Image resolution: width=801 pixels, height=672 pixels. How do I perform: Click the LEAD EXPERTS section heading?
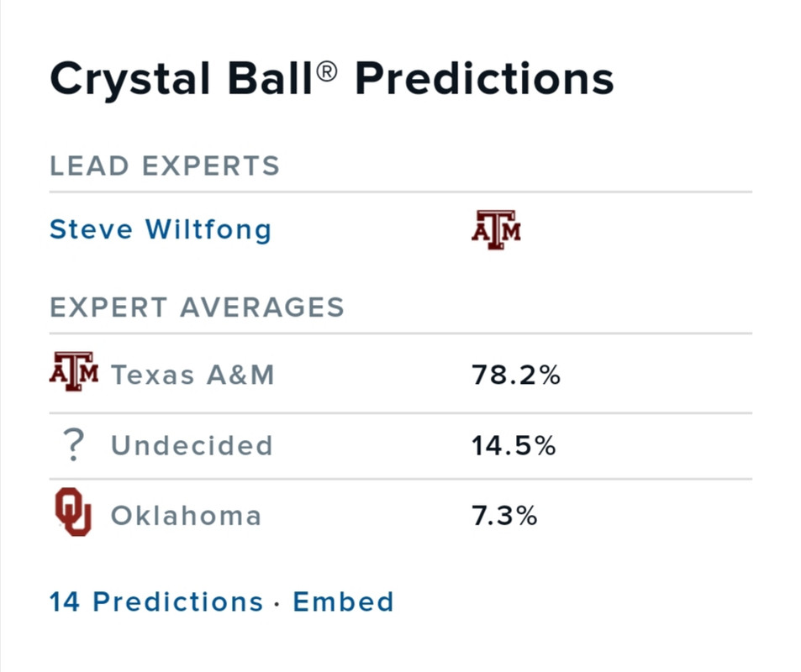(x=165, y=165)
